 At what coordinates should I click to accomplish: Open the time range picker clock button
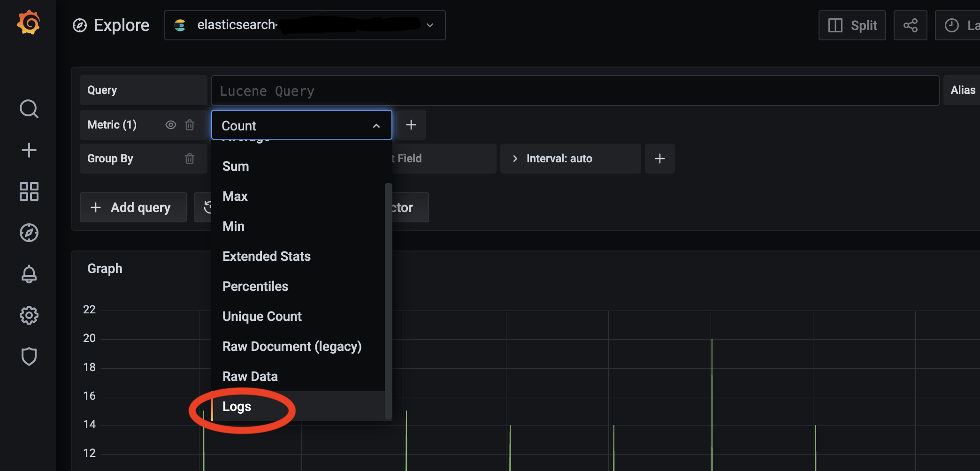(x=957, y=25)
